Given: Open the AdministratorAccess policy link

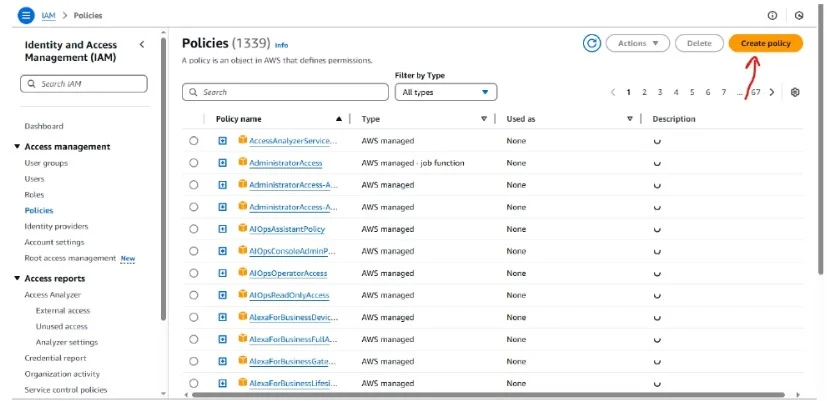Looking at the screenshot, I should (286, 163).
